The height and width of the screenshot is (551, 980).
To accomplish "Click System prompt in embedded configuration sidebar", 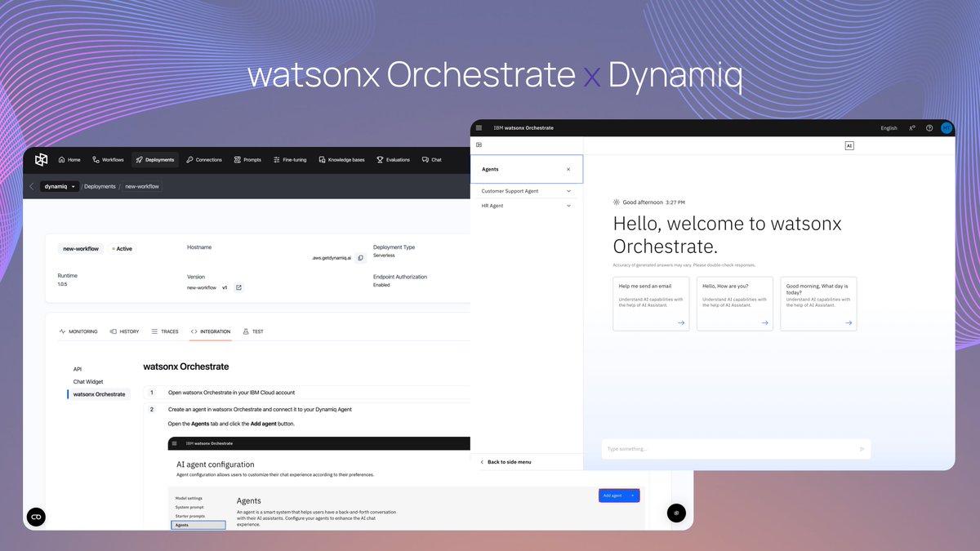I will (x=189, y=507).
